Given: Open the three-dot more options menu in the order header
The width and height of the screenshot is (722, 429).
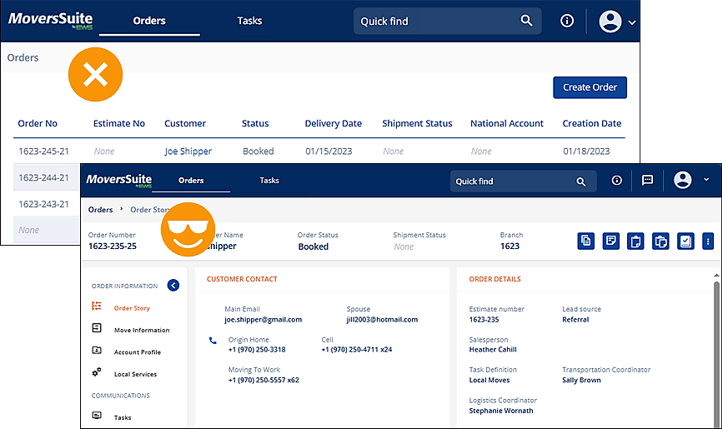Looking at the screenshot, I should click(x=708, y=241).
